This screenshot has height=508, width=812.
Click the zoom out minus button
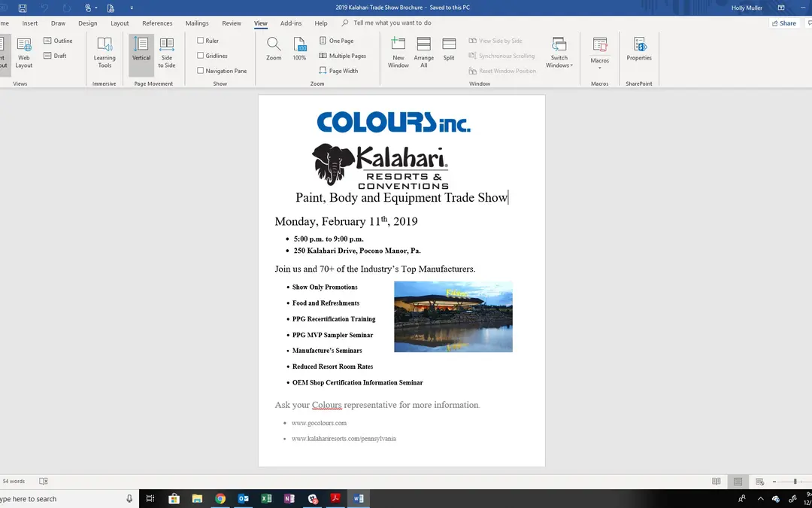(x=774, y=482)
